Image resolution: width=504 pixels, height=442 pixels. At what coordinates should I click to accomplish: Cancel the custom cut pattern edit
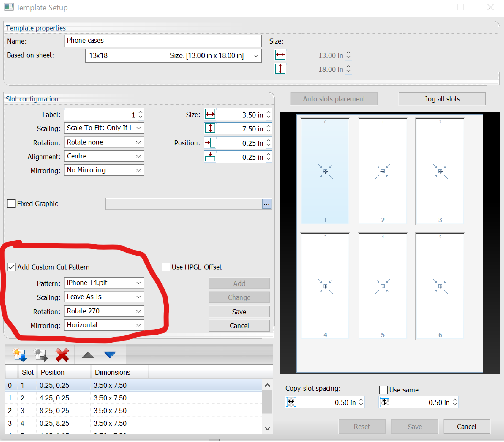tap(239, 325)
